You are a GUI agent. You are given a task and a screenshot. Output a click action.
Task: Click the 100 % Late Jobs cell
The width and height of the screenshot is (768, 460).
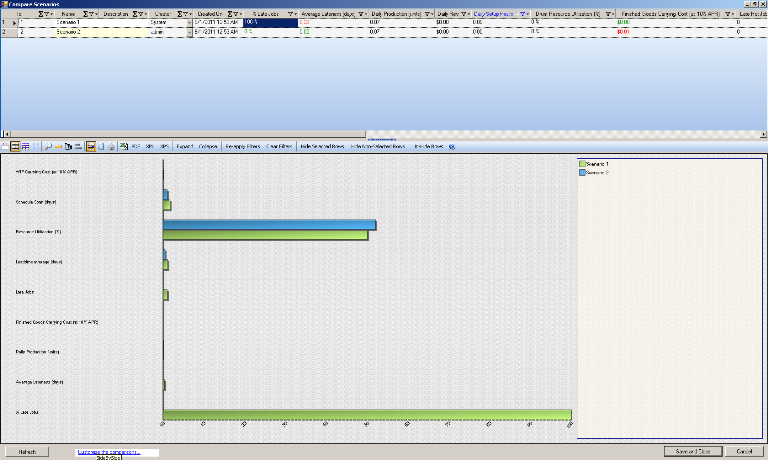click(270, 23)
